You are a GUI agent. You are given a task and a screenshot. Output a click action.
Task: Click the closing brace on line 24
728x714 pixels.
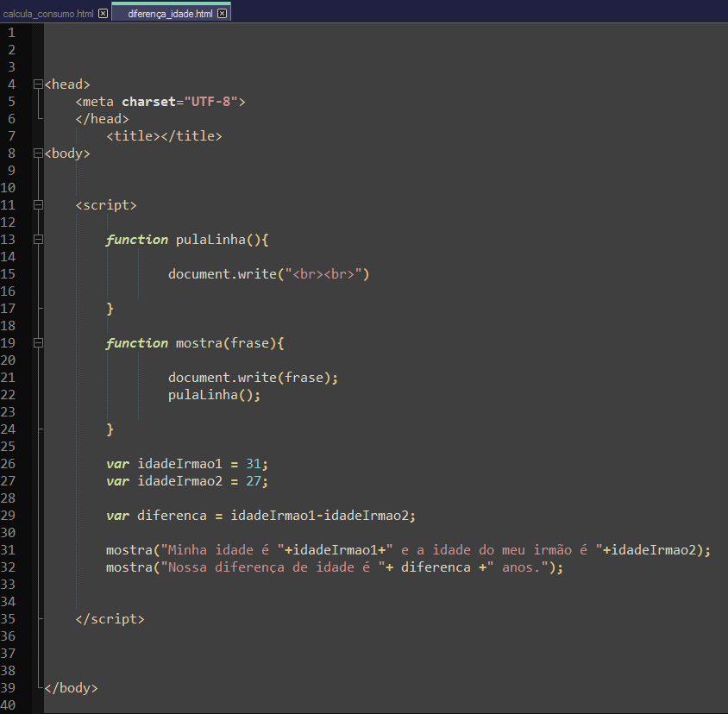coord(110,429)
